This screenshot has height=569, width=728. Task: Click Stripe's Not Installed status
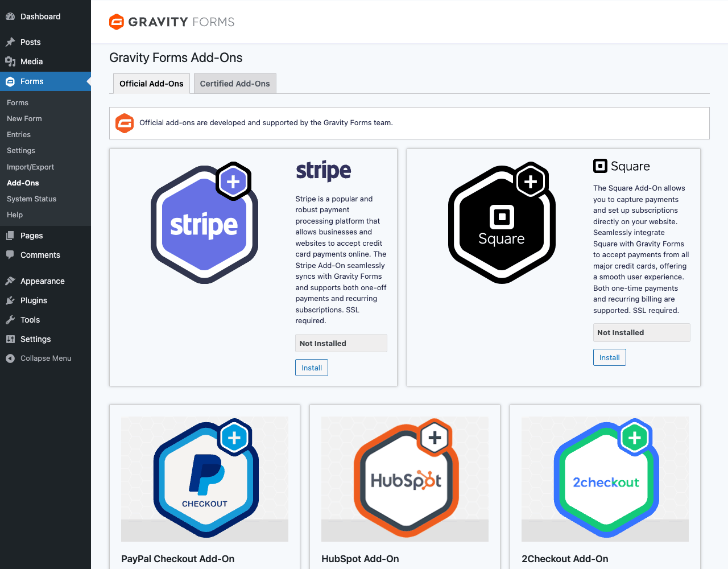[341, 343]
